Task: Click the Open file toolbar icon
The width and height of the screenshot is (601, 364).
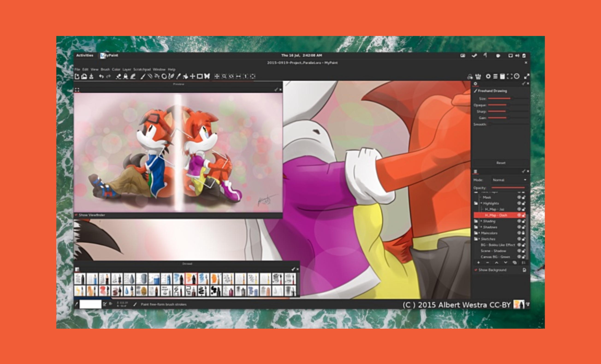Action: pyautogui.click(x=84, y=76)
